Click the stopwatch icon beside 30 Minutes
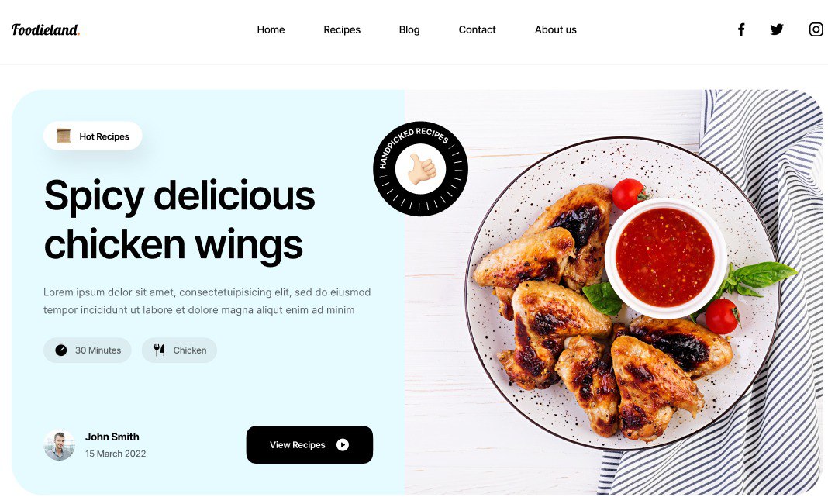This screenshot has width=828, height=504. [x=61, y=350]
